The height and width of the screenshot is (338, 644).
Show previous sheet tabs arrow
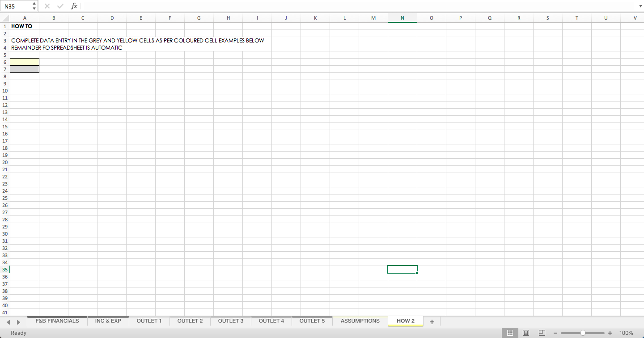(8, 322)
